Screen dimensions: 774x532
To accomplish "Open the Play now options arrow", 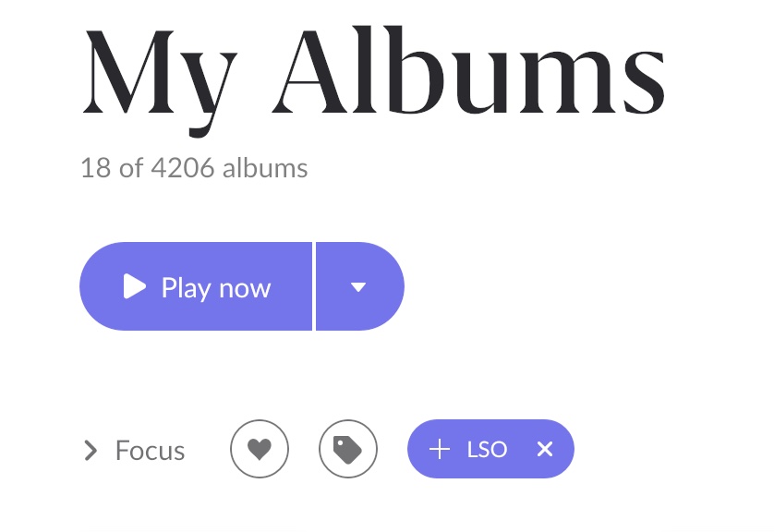I will (360, 286).
